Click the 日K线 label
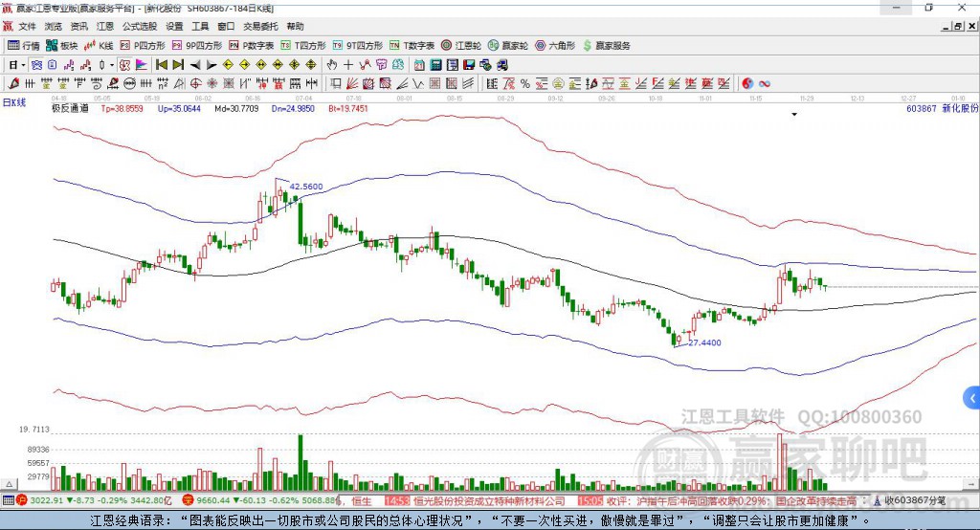Screen dimensions: 980x530 click(14, 102)
